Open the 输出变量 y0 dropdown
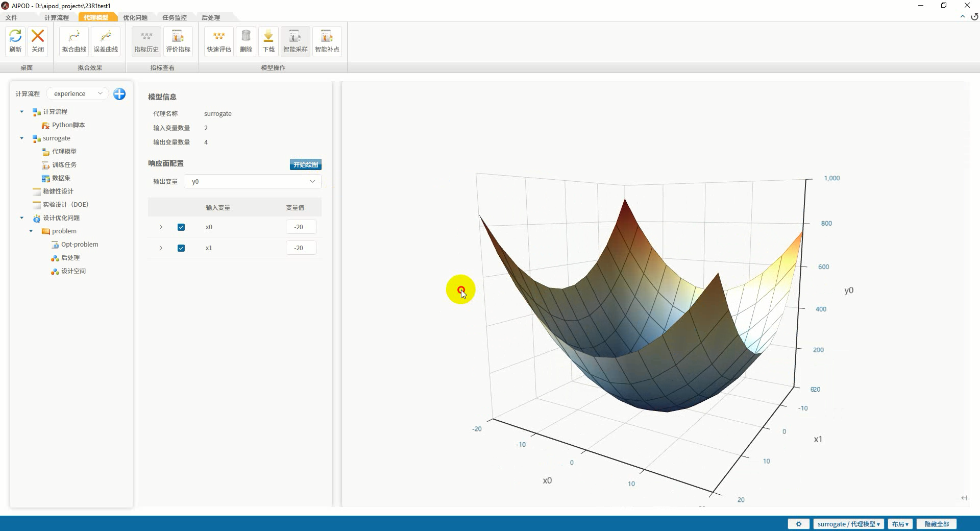This screenshot has width=980, height=531. [253, 181]
